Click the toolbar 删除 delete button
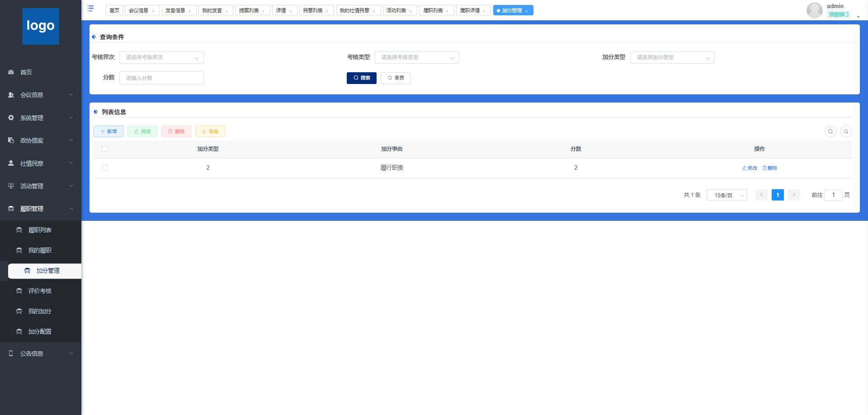Screen dimensions: 868x415 (x=176, y=131)
